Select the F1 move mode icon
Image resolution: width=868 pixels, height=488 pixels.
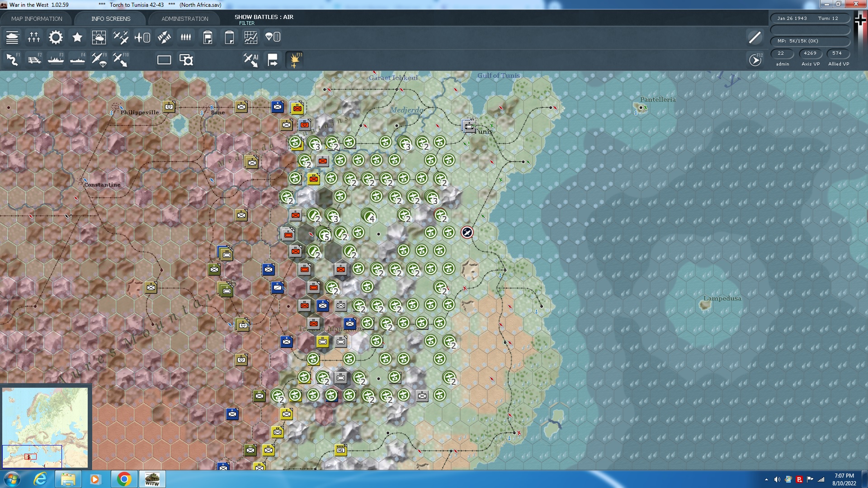tap(12, 60)
